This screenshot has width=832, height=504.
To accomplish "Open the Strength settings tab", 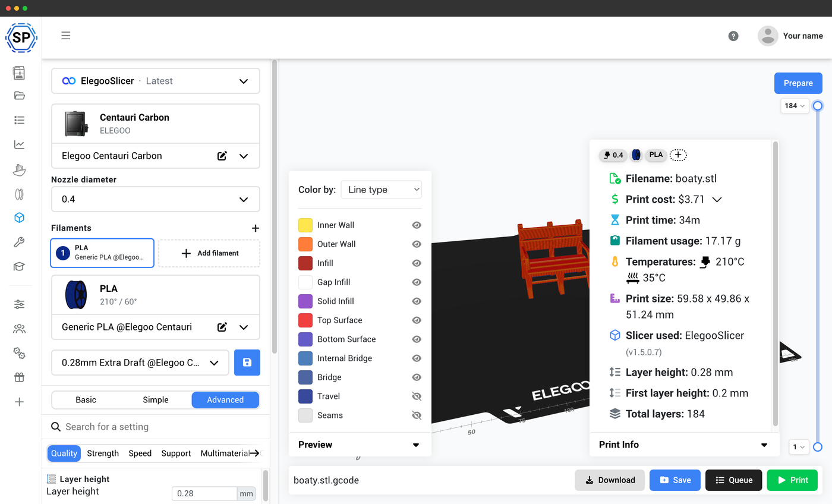I will tap(103, 453).
